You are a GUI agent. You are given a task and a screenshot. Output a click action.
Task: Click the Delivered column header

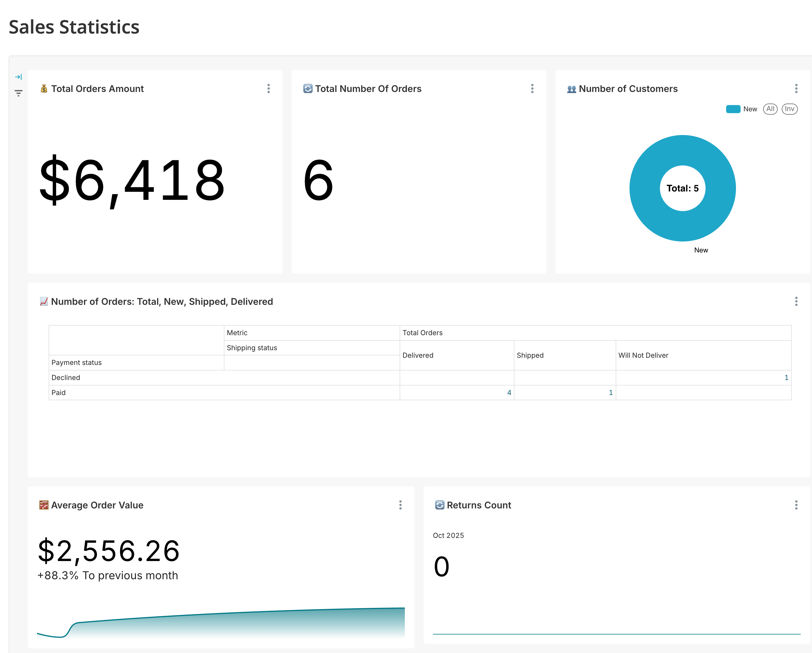[x=418, y=355]
